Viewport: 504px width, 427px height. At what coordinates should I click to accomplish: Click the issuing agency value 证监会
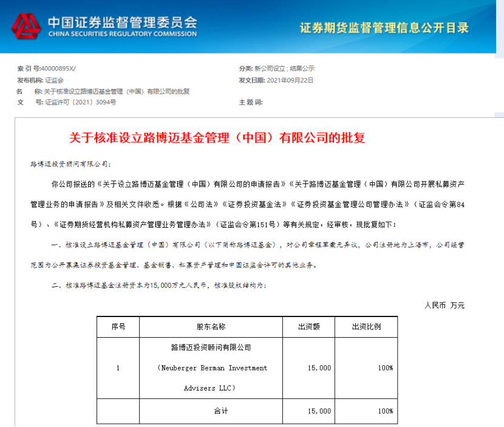tap(54, 80)
